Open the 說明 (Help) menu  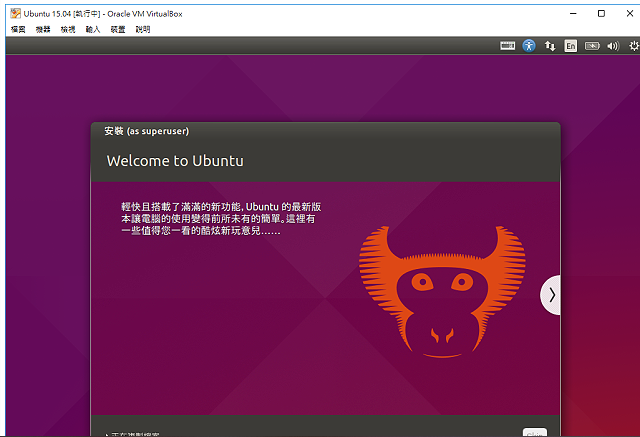point(142,29)
